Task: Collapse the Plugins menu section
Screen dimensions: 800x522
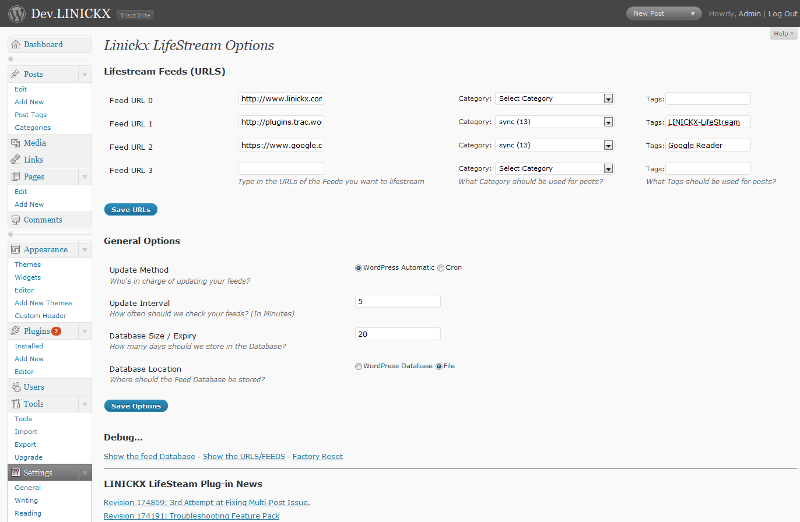Action: pyautogui.click(x=85, y=332)
